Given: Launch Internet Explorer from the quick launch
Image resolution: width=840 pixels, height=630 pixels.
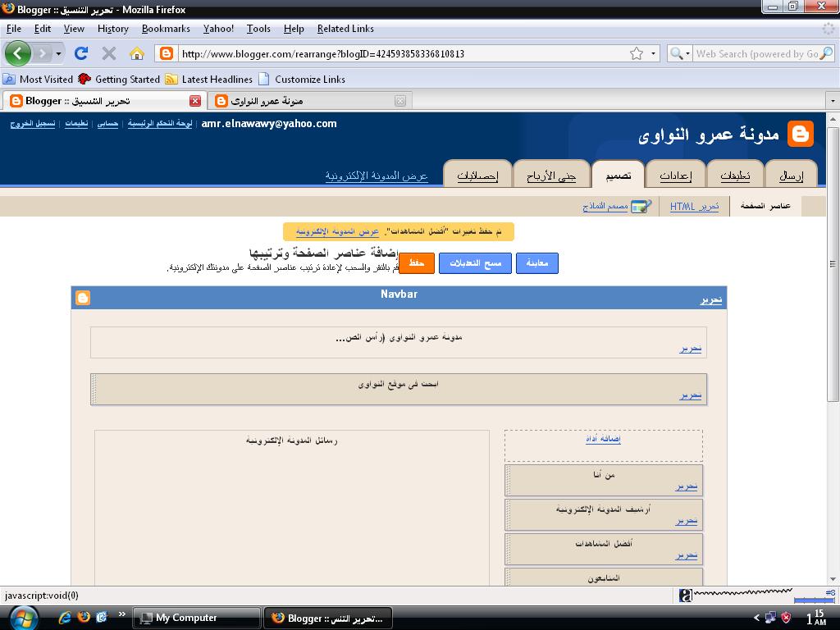Looking at the screenshot, I should tap(65, 618).
